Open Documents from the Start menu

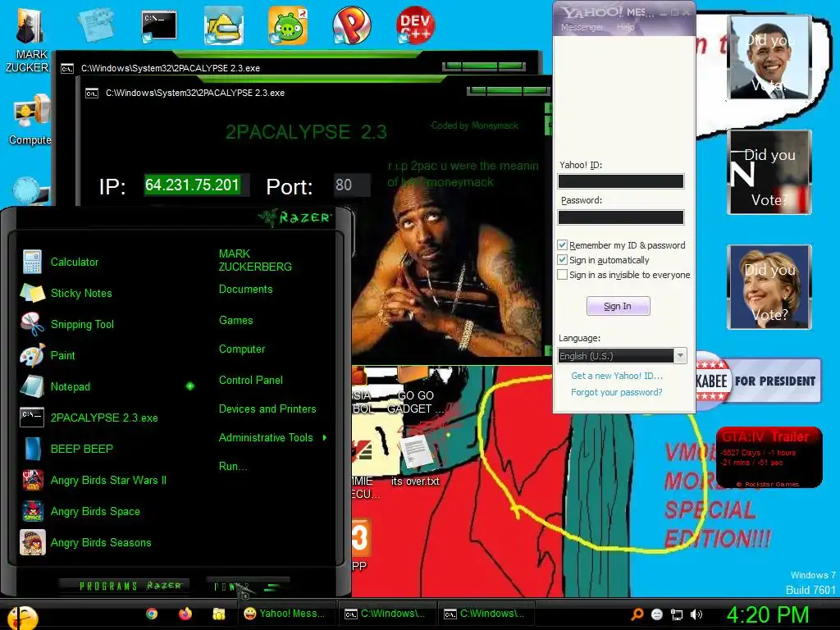click(246, 290)
